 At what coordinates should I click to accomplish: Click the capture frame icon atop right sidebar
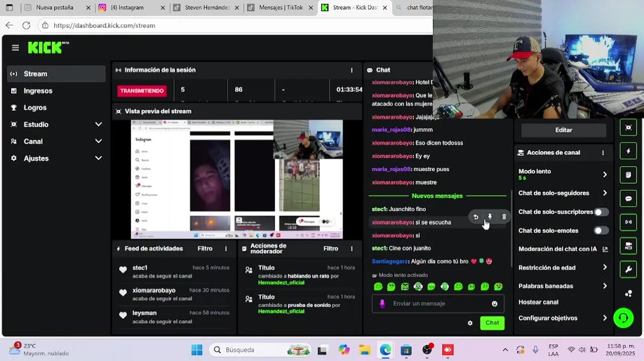click(x=628, y=127)
